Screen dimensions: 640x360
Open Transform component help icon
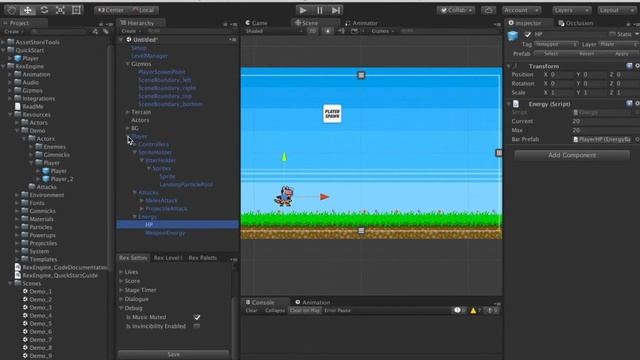pos(629,66)
